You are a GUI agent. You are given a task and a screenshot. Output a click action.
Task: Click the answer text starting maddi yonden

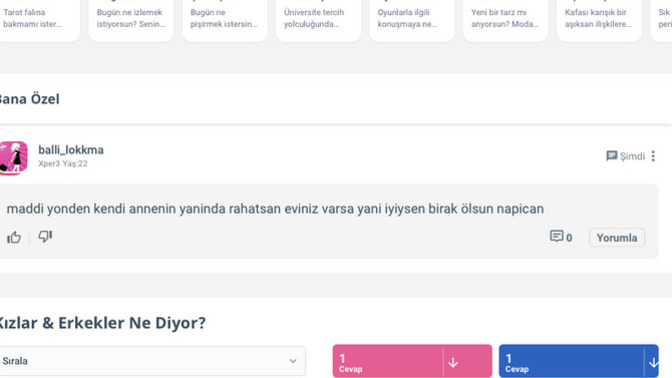[275, 209]
